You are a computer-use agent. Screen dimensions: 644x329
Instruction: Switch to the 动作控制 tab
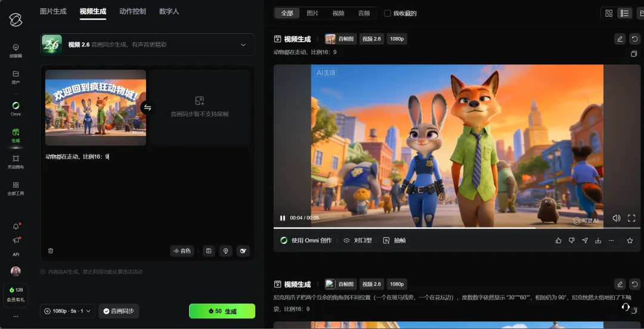click(132, 11)
